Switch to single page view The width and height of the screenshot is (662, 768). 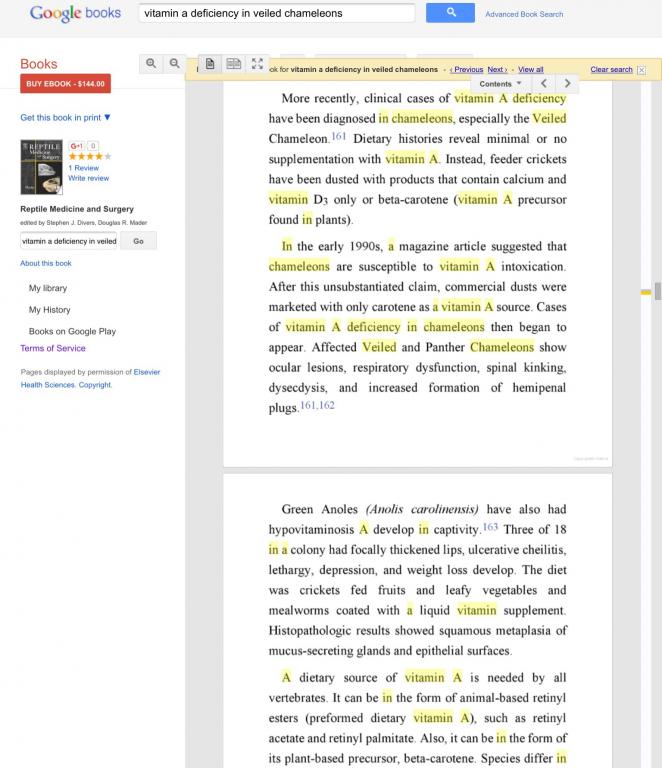click(210, 64)
